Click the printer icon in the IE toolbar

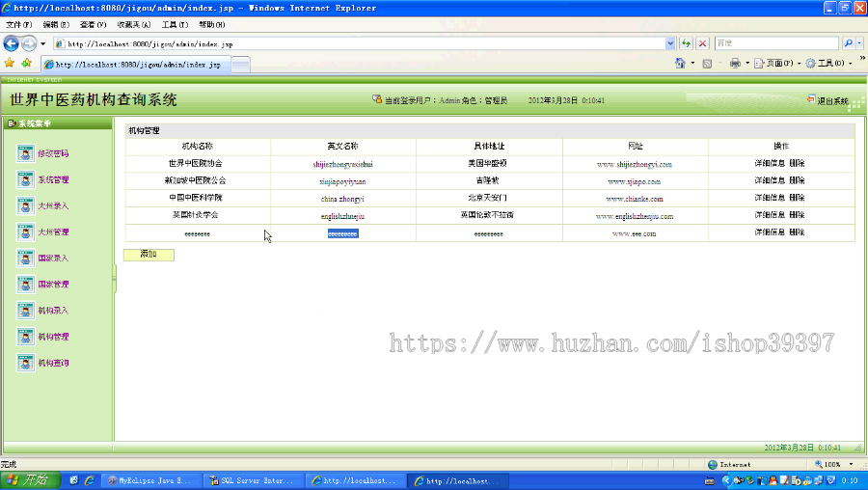(735, 63)
